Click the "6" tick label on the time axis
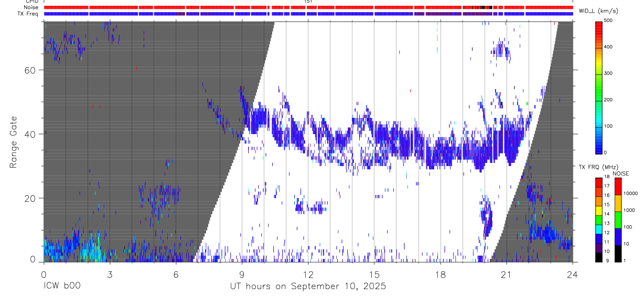The height and width of the screenshot is (297, 644). point(176,273)
